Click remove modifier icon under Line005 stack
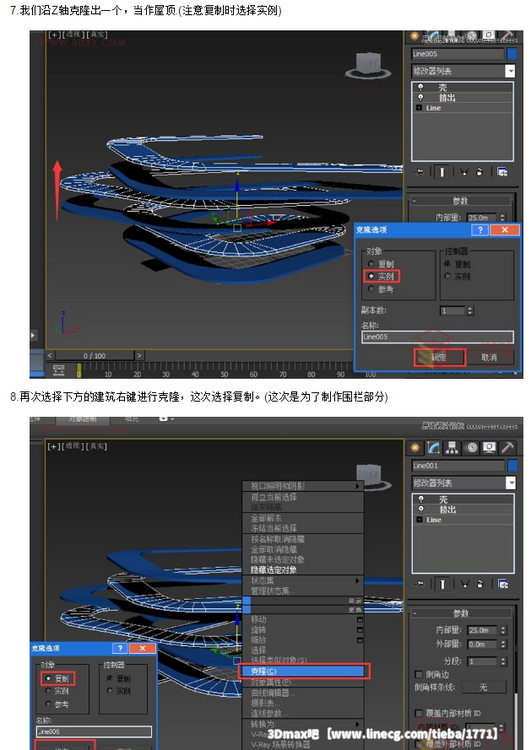The image size is (531, 750). tap(480, 172)
